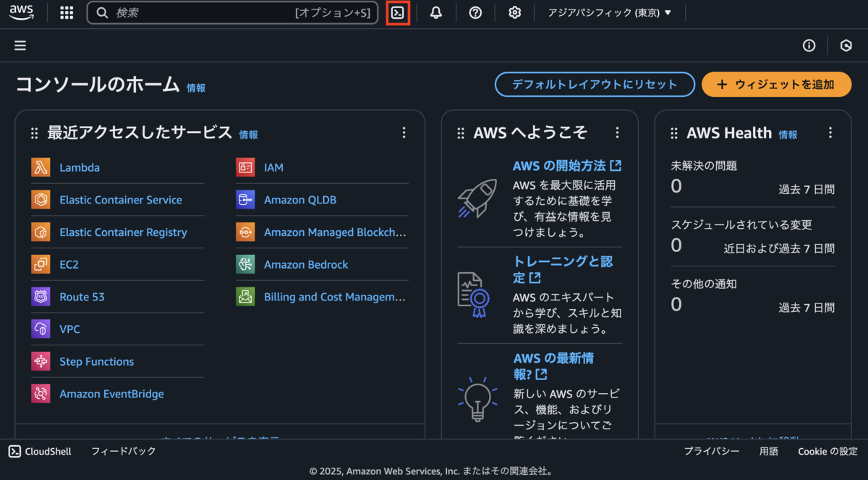Open the トレーニングと認定 link
The image size is (868, 480).
563,269
